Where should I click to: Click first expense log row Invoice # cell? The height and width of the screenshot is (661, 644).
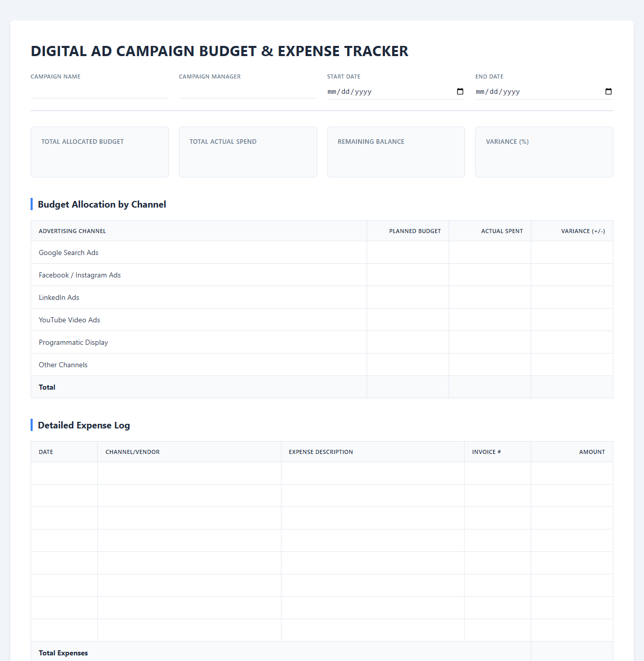(x=498, y=473)
